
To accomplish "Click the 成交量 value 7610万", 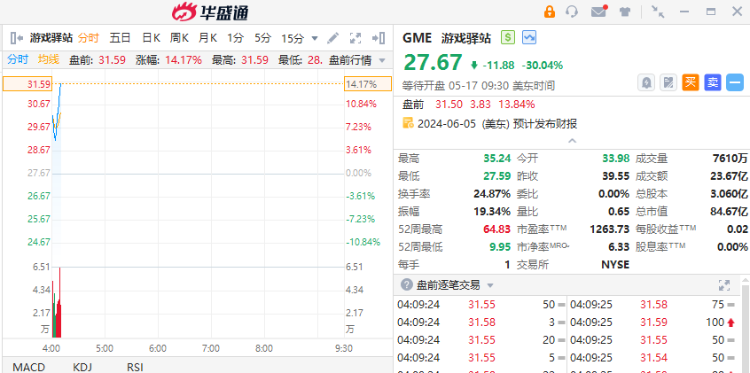I will (x=730, y=159).
